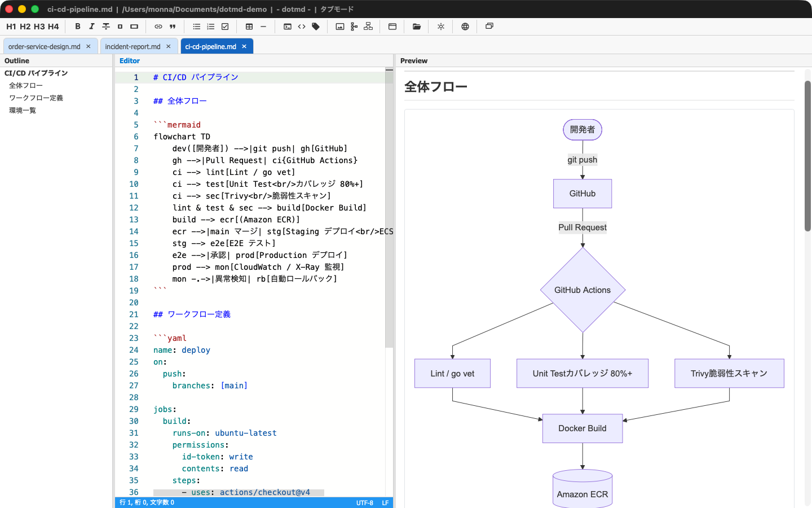The width and height of the screenshot is (812, 508).
Task: Click the 'name: deploy' line in the editor
Action: [182, 350]
